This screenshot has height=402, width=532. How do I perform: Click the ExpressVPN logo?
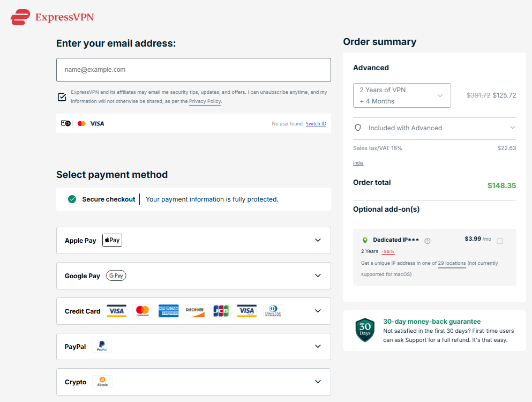pyautogui.click(x=51, y=17)
